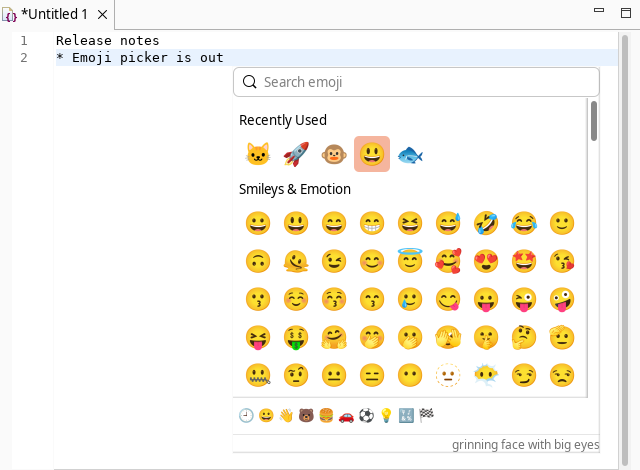The width and height of the screenshot is (640, 470).
Task: Open Animals & Nature bear tab
Action: click(306, 416)
